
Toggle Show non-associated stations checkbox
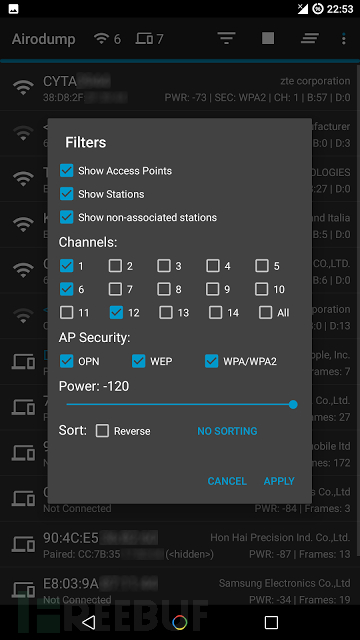[67, 217]
